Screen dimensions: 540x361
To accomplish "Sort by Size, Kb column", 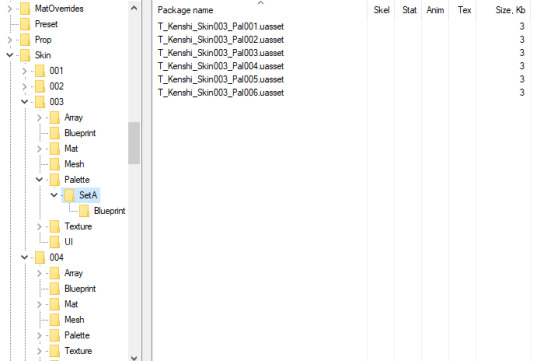I will (504, 10).
